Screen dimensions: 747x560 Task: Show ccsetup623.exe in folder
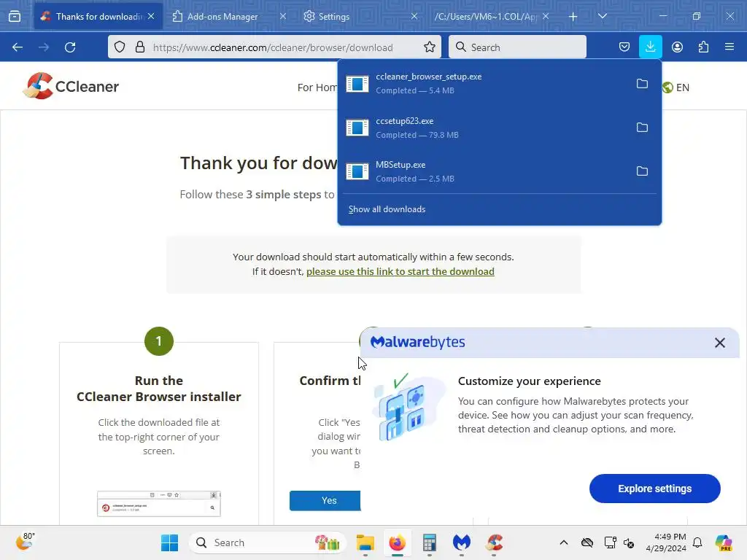(642, 128)
